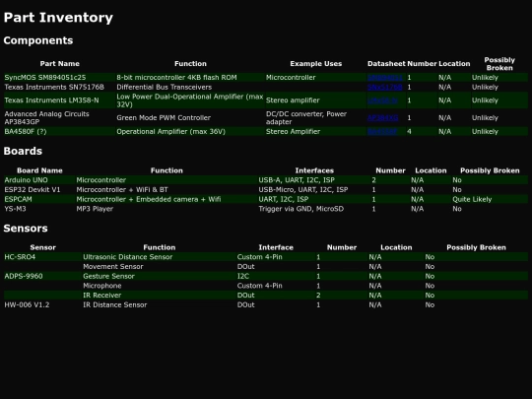This screenshot has width=532, height=399.
Task: Click 'Differential Bus Transceivers' function text
Action: coord(165,88)
